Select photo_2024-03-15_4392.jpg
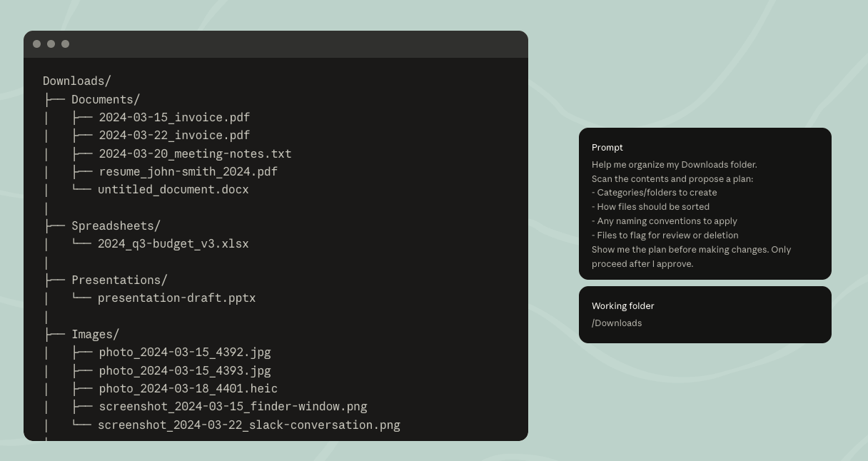The width and height of the screenshot is (868, 461). (x=184, y=352)
